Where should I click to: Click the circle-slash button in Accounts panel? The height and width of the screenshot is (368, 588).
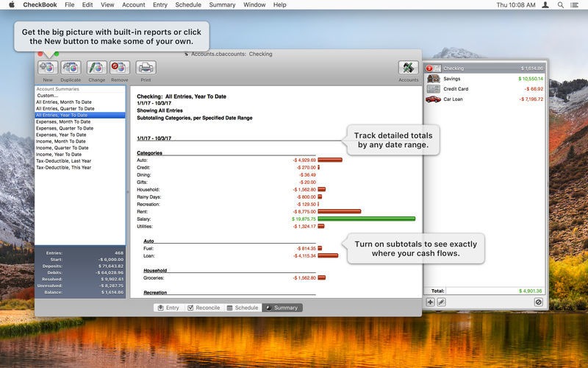(x=538, y=302)
